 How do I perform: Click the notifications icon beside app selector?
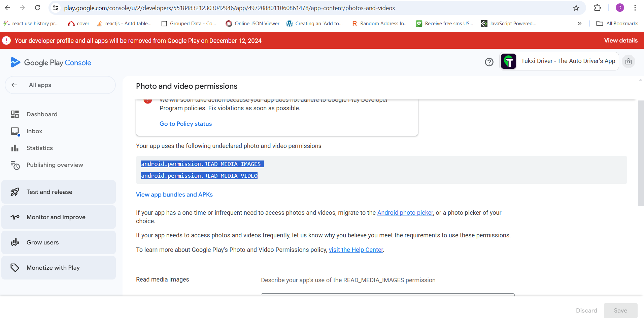pos(628,61)
